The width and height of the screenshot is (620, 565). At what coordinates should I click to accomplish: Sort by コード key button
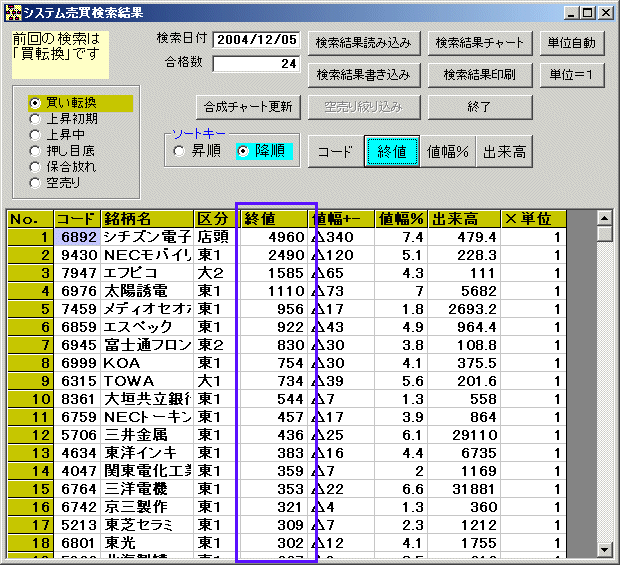(x=336, y=151)
